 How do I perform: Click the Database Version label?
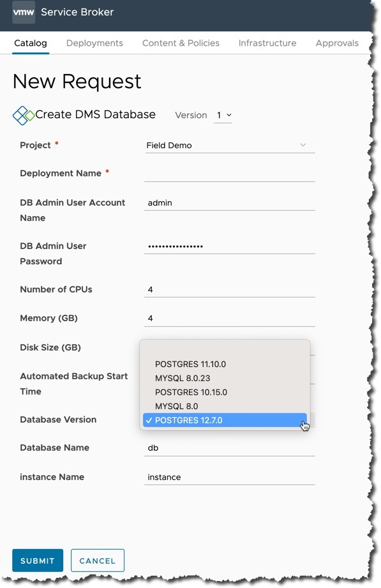(58, 419)
